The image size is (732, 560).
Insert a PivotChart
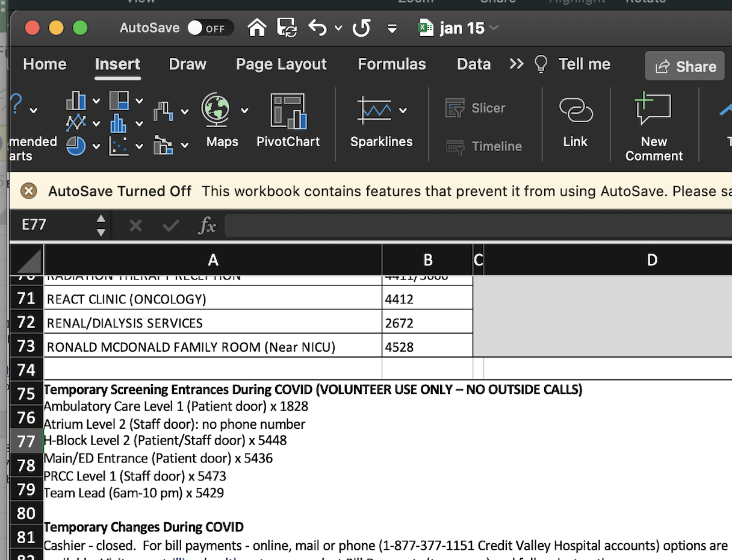click(288, 120)
